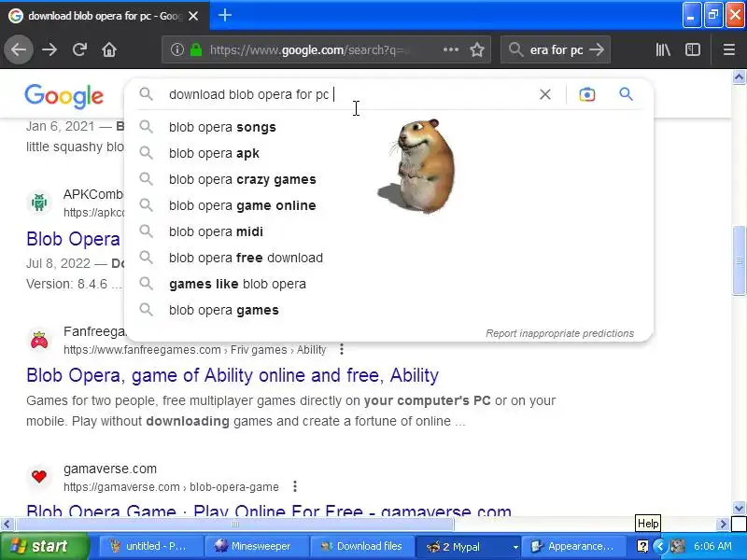
Task: Click the vertical scrollbar thumb
Action: coord(739,261)
